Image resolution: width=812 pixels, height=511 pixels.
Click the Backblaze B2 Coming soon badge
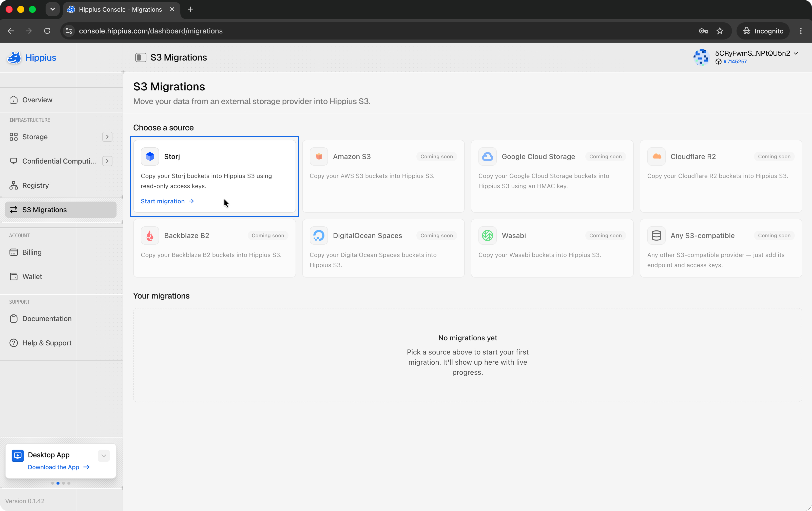click(268, 235)
